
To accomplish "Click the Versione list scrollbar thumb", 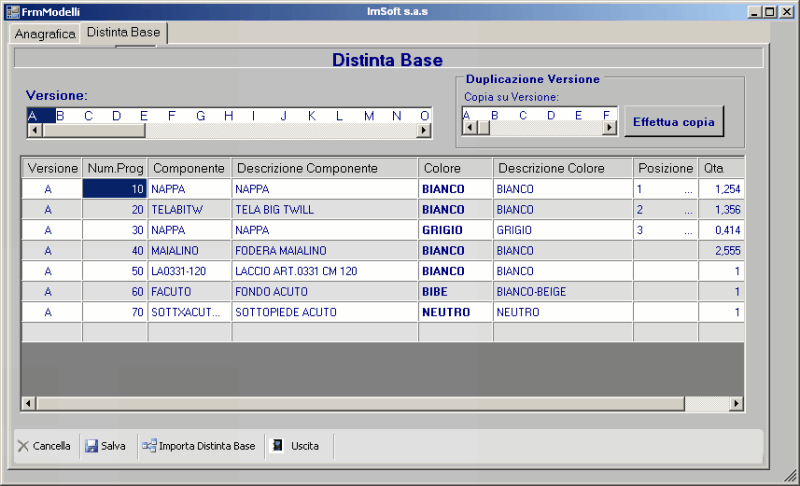I will click(93, 131).
